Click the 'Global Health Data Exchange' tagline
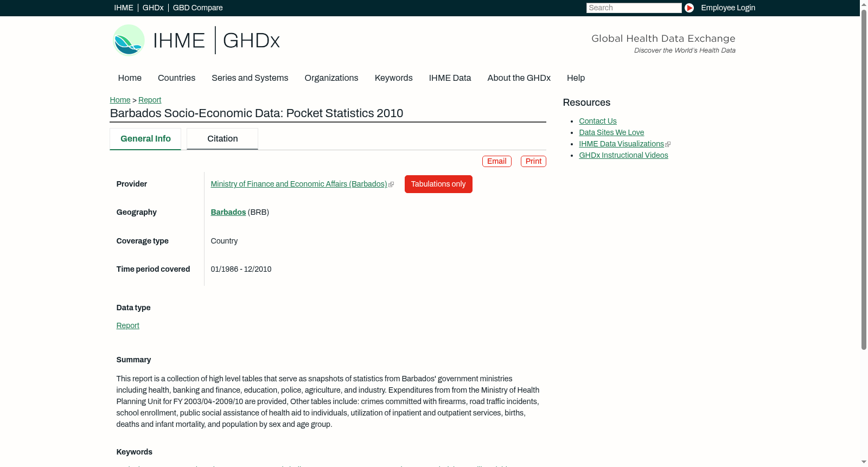 (x=663, y=39)
